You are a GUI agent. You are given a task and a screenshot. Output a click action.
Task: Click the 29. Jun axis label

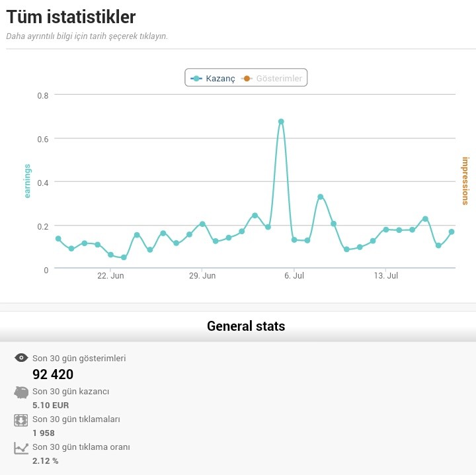pyautogui.click(x=202, y=275)
